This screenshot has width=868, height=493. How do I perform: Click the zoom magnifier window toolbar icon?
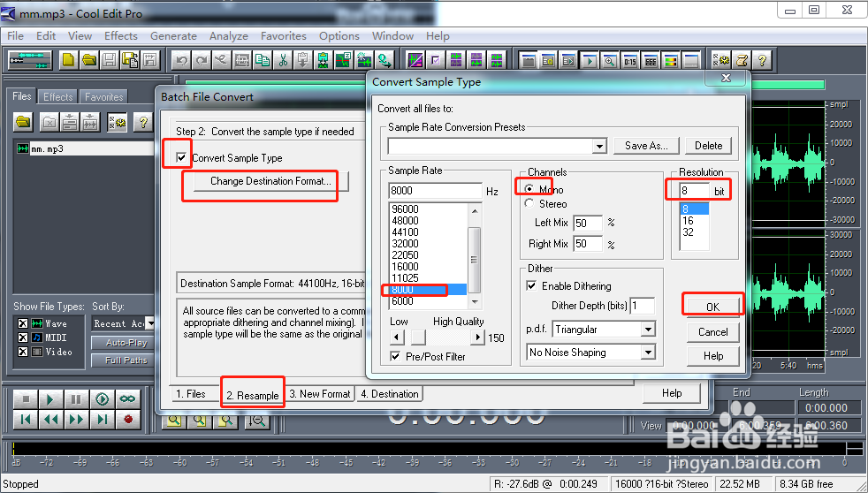coord(610,60)
